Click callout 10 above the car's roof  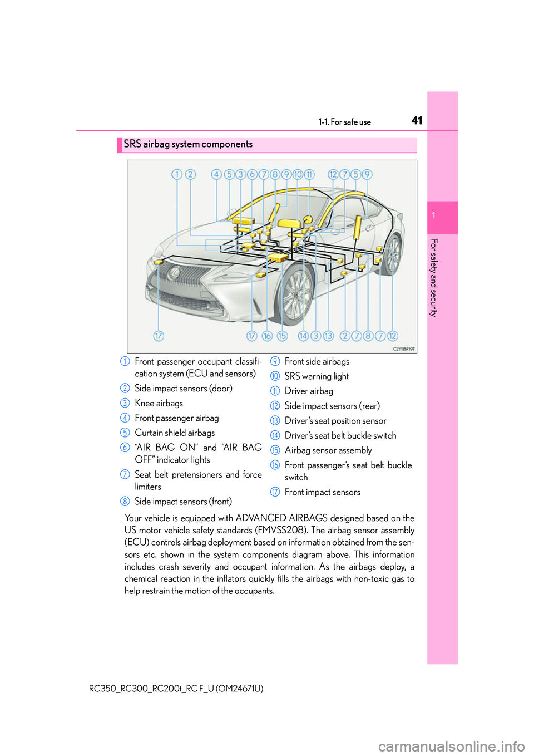298,174
